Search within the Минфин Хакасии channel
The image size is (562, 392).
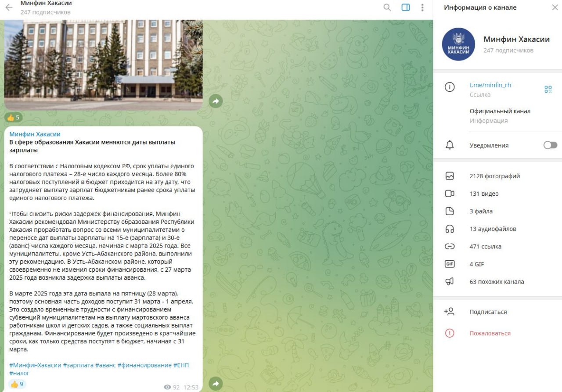coord(387,7)
